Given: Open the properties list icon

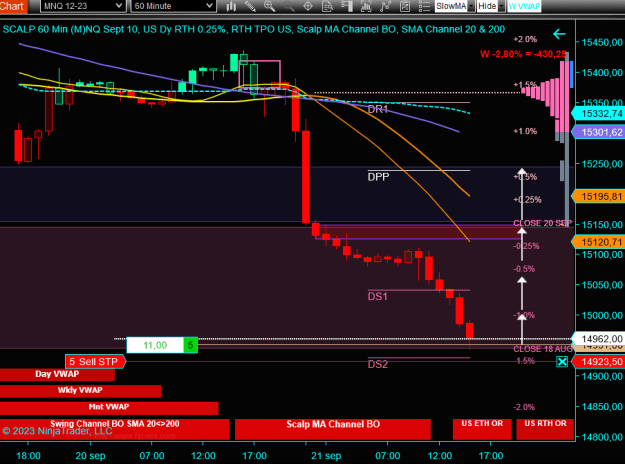Looking at the screenshot, I should point(424,6).
